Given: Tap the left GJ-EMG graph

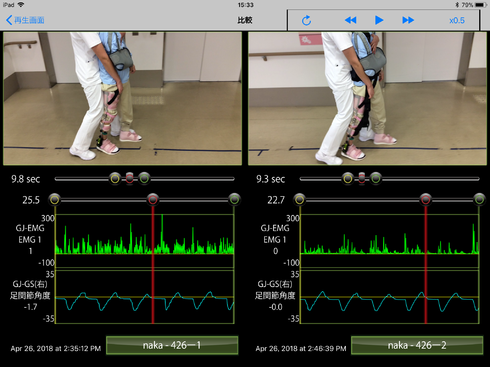Looking at the screenshot, I should pos(144,241).
